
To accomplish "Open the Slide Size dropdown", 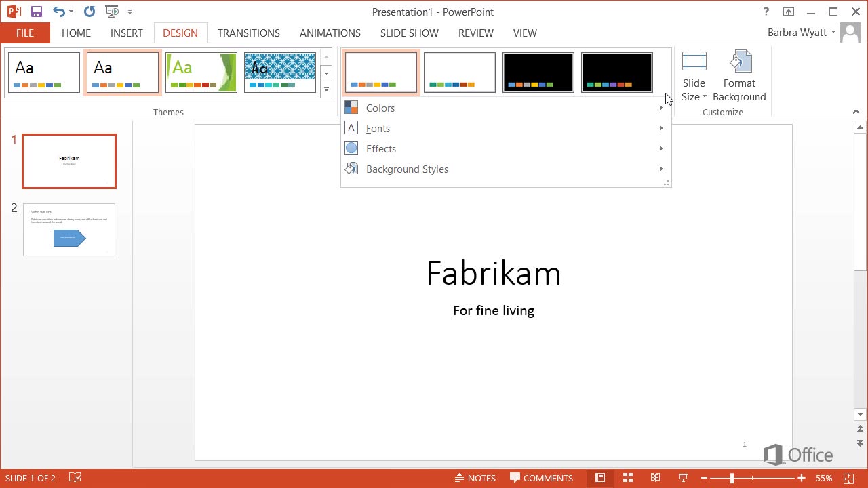I will pos(694,89).
